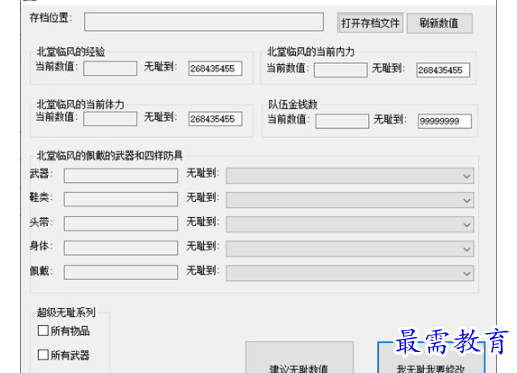Open the 鞋类 无耻到 dropdown
517x373 pixels.
350,200
